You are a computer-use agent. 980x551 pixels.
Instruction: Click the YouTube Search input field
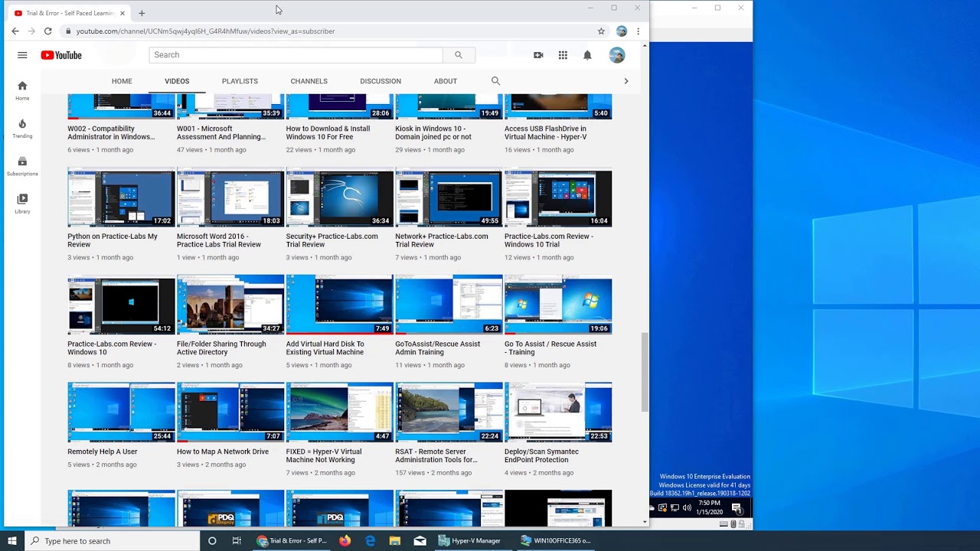pos(296,55)
